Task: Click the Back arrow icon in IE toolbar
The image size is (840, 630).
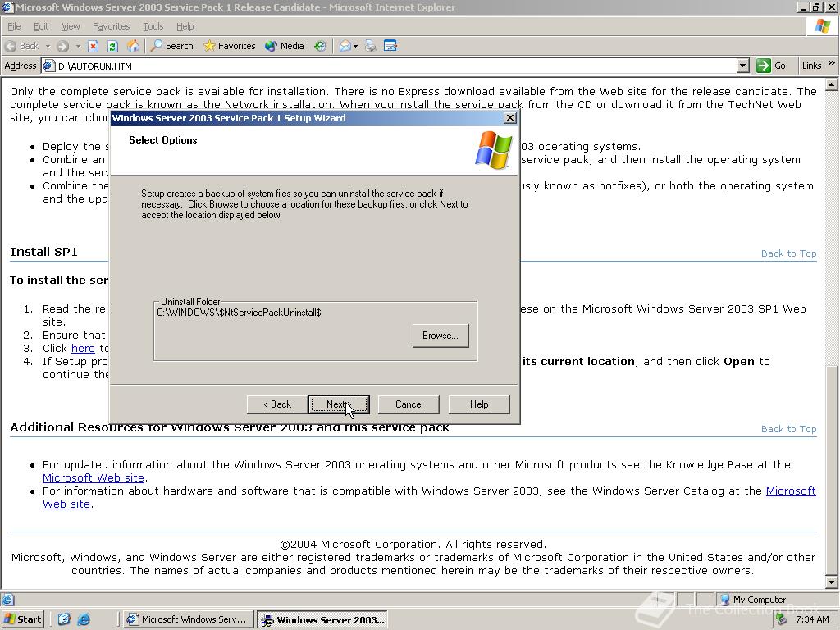Action: tap(11, 46)
